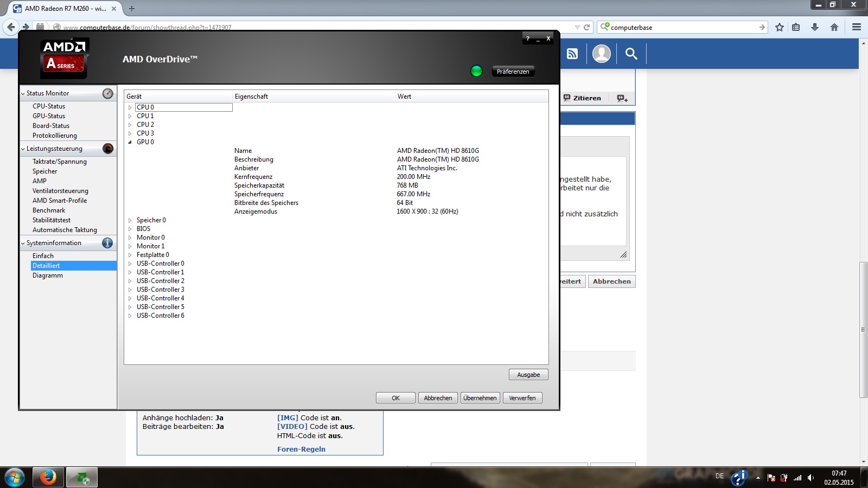Select the value 768 MB
This screenshot has height=488, width=868.
tap(407, 185)
